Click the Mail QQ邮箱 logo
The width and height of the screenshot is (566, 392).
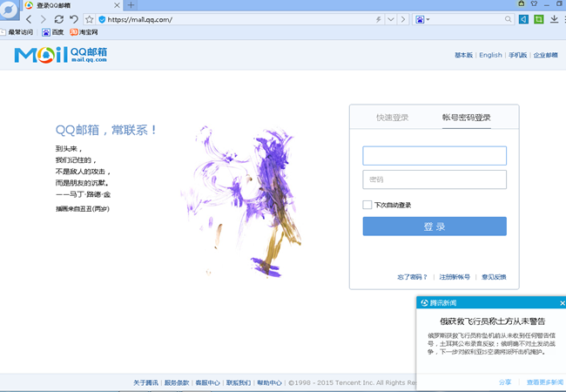[61, 55]
